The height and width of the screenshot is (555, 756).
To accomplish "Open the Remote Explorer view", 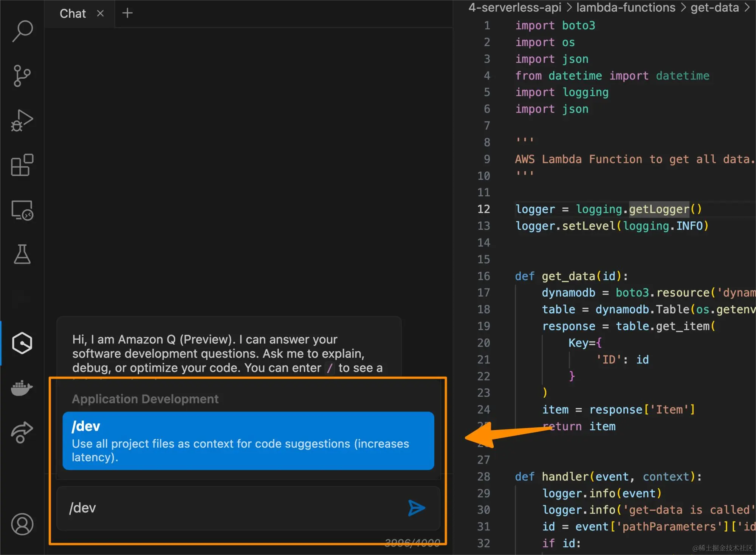I will click(x=22, y=210).
